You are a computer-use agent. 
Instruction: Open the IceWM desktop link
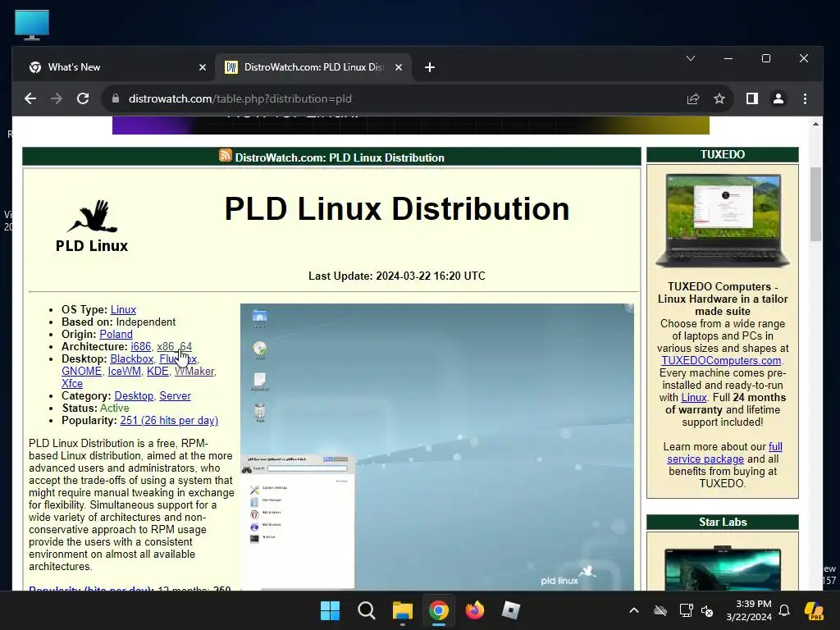[x=125, y=372]
